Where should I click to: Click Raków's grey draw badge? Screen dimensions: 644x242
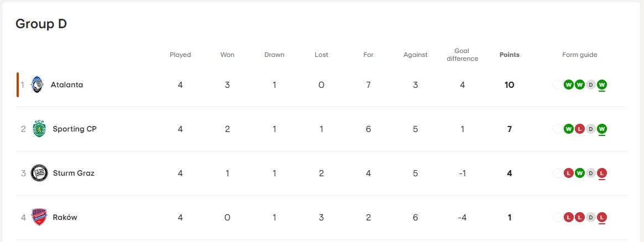coord(591,217)
